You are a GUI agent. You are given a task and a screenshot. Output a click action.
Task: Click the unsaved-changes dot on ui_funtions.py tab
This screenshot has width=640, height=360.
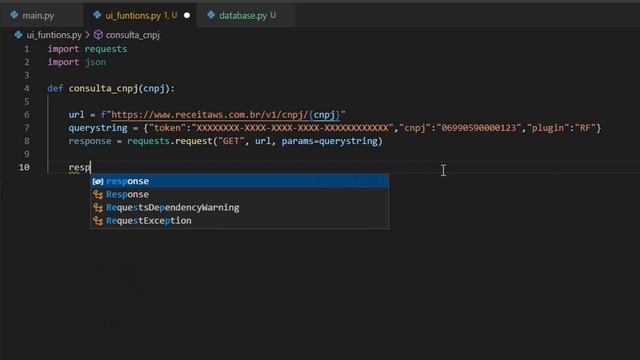tap(187, 16)
